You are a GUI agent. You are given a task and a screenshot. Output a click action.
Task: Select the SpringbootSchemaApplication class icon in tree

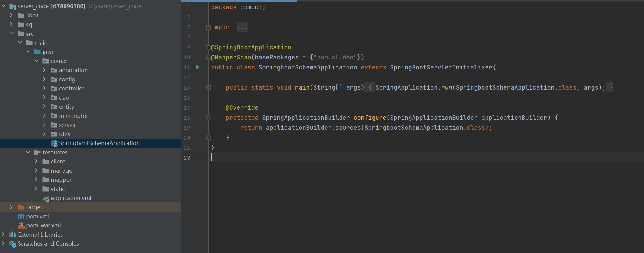(x=54, y=143)
